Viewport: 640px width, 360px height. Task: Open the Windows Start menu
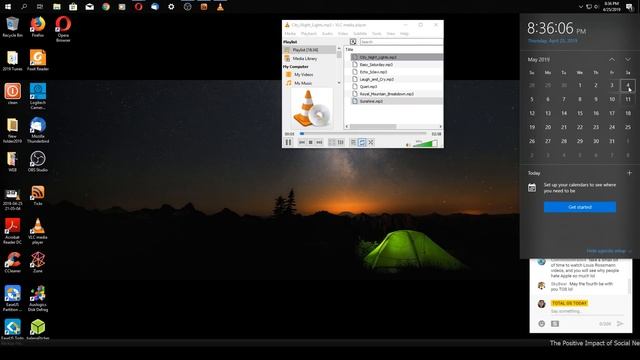[x=8, y=7]
